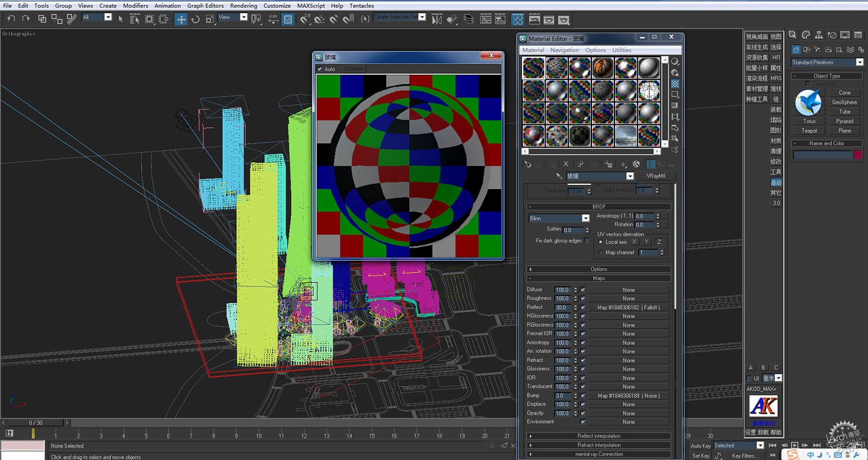Open the Layer Manager icon
This screenshot has width=868, height=460.
coord(468,19)
